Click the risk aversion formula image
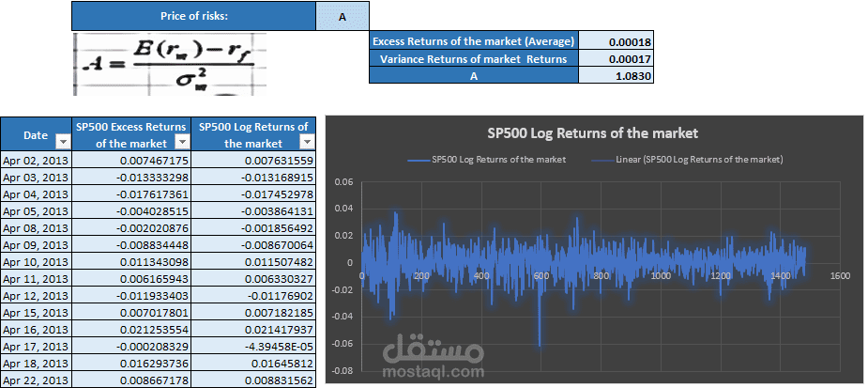 (x=170, y=64)
